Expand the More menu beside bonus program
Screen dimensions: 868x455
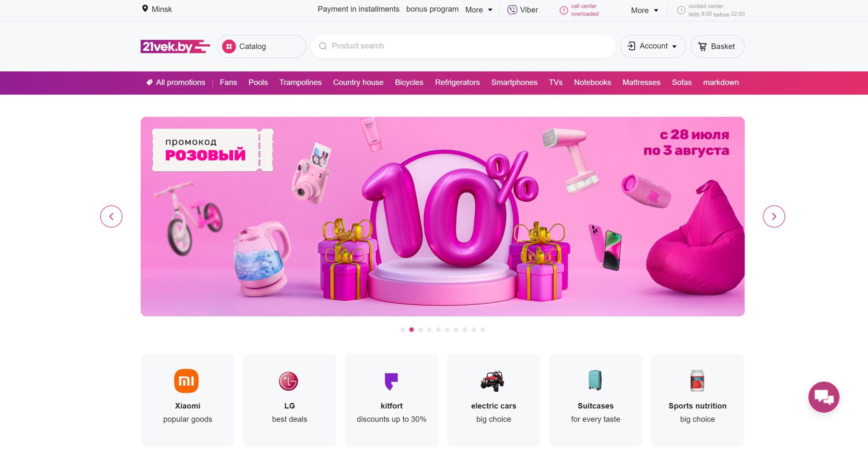pos(479,10)
